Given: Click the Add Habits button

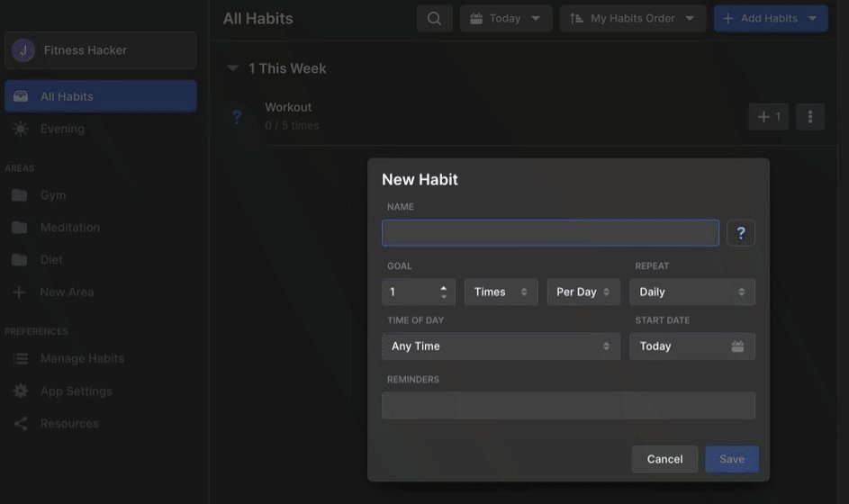Looking at the screenshot, I should tap(771, 18).
